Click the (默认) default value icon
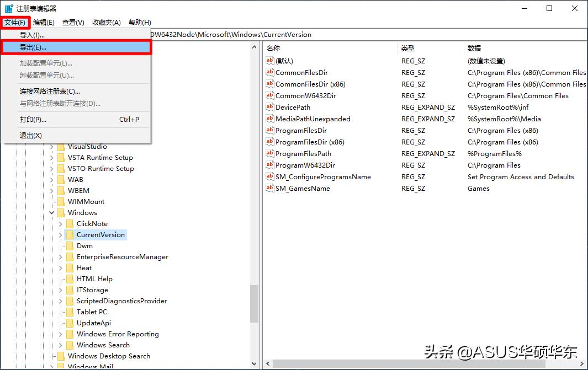 270,61
